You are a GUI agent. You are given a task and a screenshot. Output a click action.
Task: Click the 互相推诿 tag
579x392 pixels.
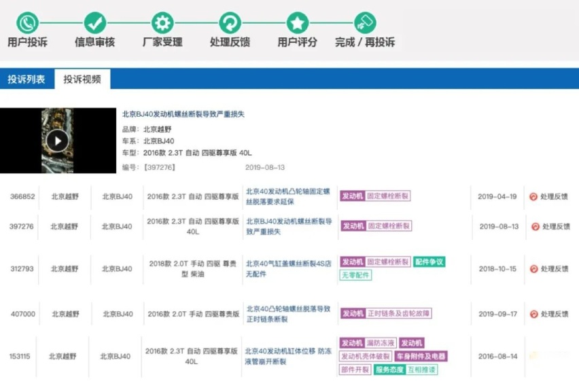(421, 370)
